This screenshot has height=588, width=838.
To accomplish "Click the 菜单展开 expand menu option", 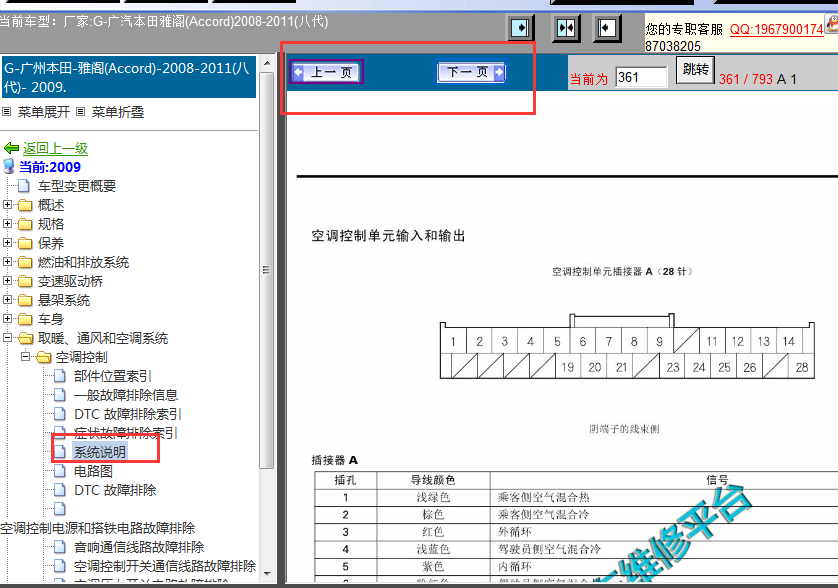I will pyautogui.click(x=44, y=112).
